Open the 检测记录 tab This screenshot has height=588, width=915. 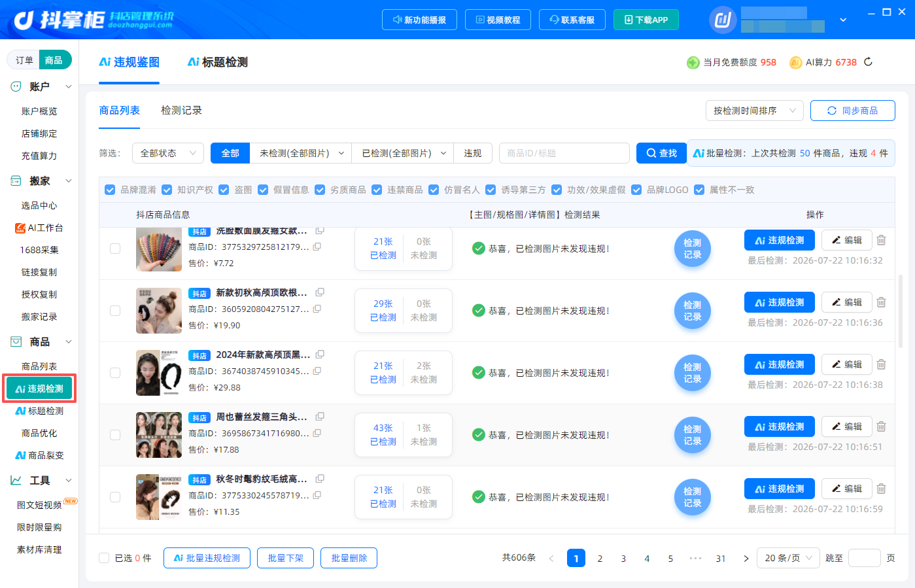(181, 111)
